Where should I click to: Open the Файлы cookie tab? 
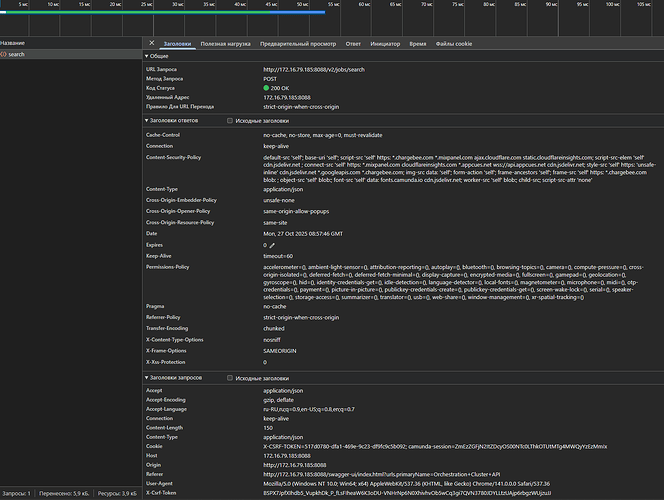click(454, 44)
